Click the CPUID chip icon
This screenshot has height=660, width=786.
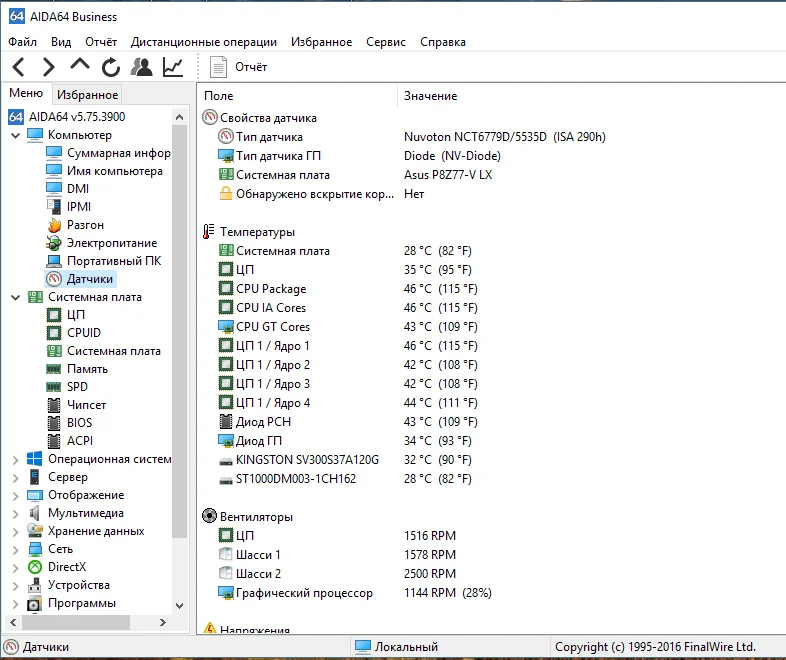coord(54,333)
